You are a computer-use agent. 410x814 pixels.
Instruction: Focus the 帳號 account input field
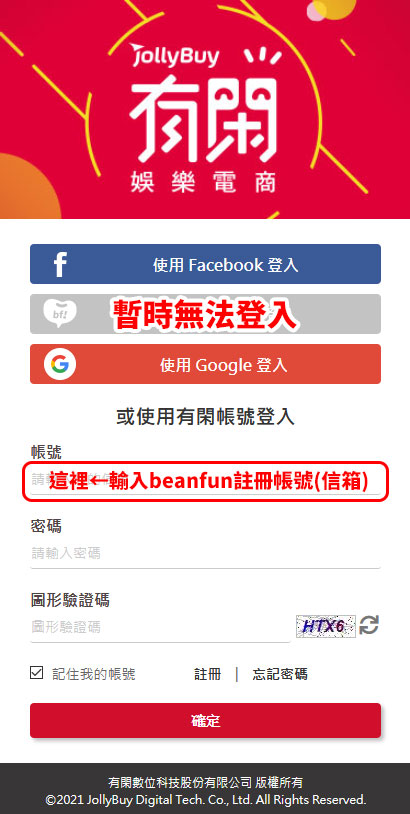click(x=206, y=481)
